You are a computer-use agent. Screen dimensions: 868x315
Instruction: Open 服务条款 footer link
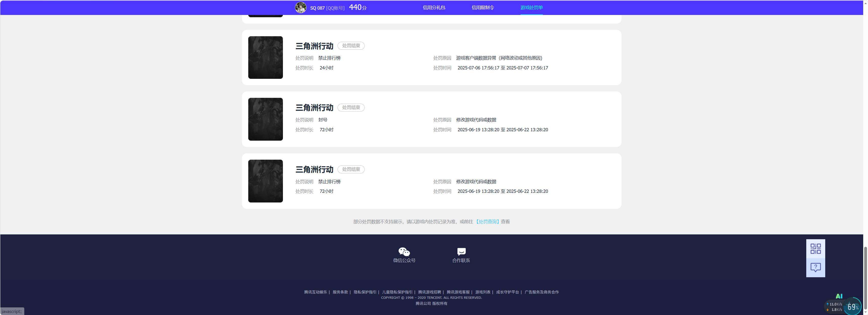click(x=340, y=292)
